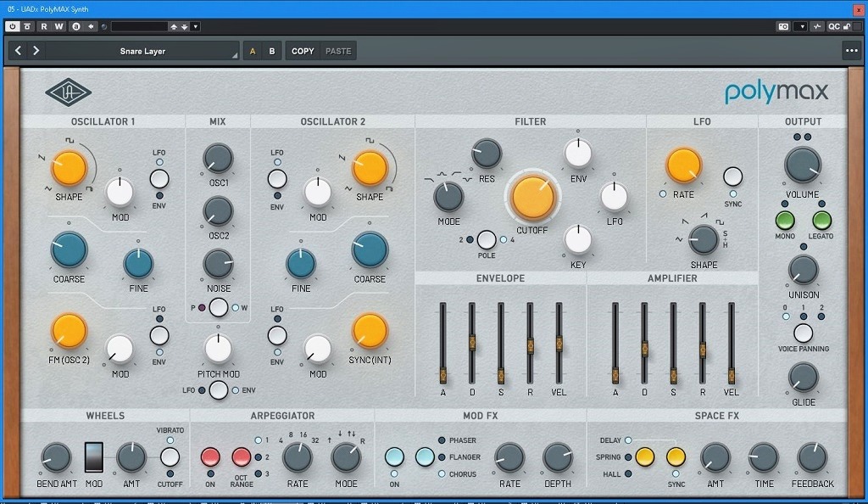
Task: Click the MIX NOISE level knob
Action: pos(218,264)
